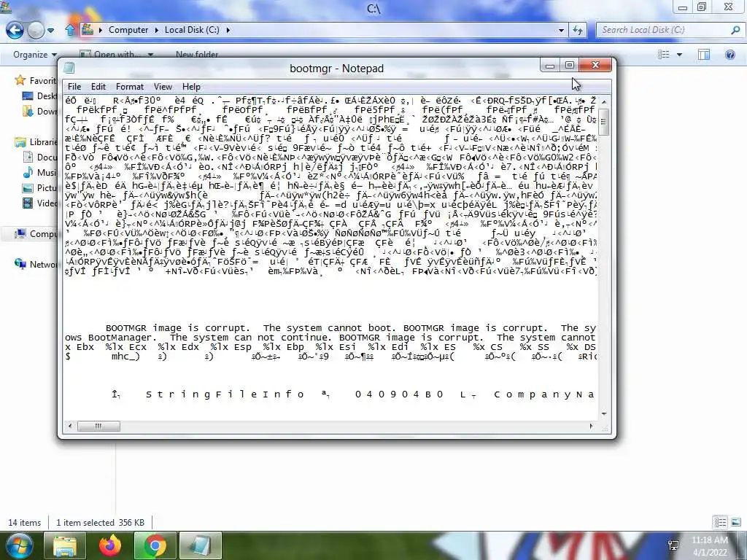
Task: Expand arrow after Computer in address bar
Action: click(x=156, y=30)
